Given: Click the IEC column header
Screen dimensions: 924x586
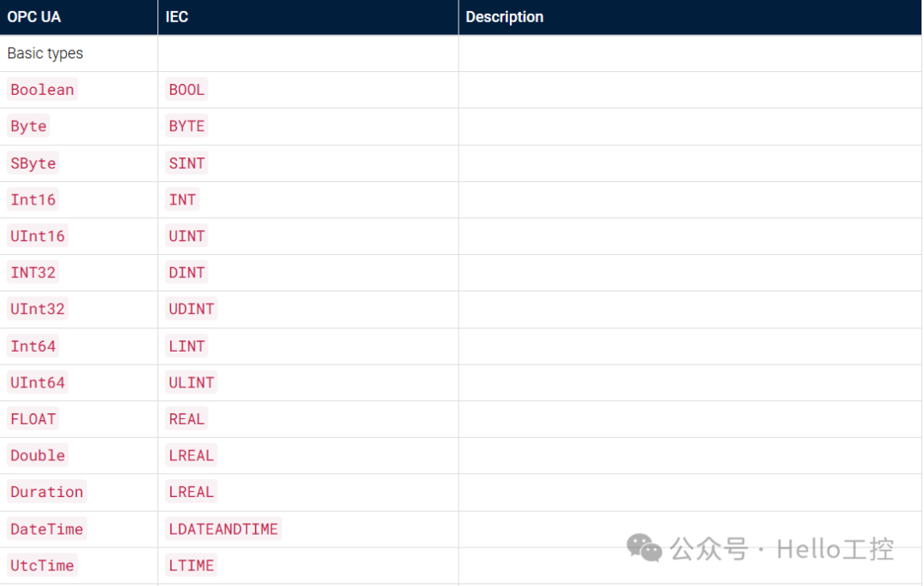Looking at the screenshot, I should [177, 16].
